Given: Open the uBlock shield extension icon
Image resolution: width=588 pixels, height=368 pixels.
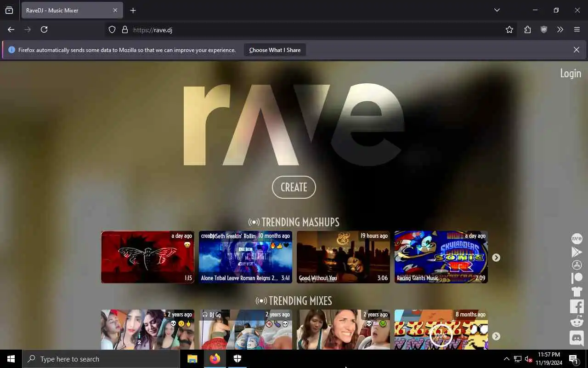Looking at the screenshot, I should coord(544,29).
